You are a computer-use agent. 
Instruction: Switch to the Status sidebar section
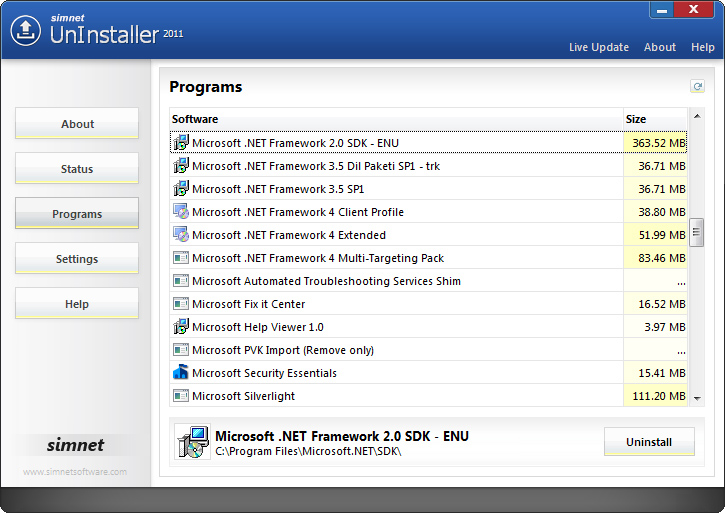(77, 168)
